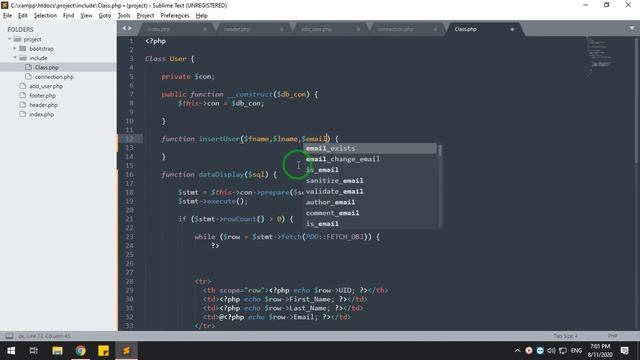Click the editor vertical scrollbar
This screenshot has height=360, width=640.
[x=636, y=100]
